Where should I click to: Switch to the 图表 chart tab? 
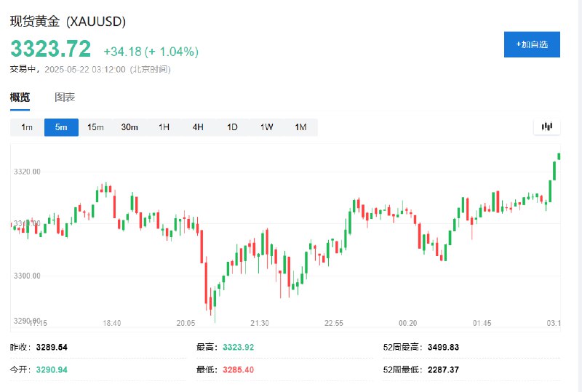pyautogui.click(x=65, y=97)
